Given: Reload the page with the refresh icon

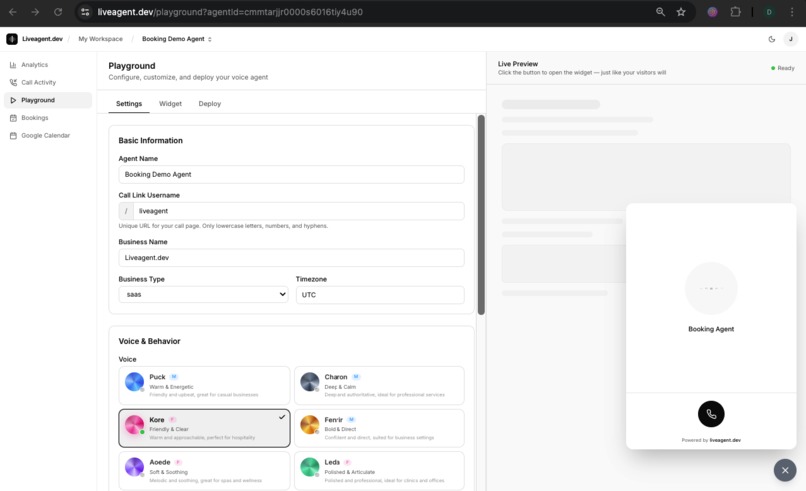Looking at the screenshot, I should [x=58, y=12].
